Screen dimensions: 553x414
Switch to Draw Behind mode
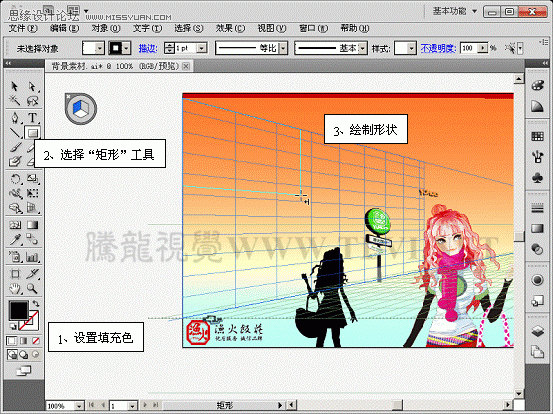click(24, 354)
